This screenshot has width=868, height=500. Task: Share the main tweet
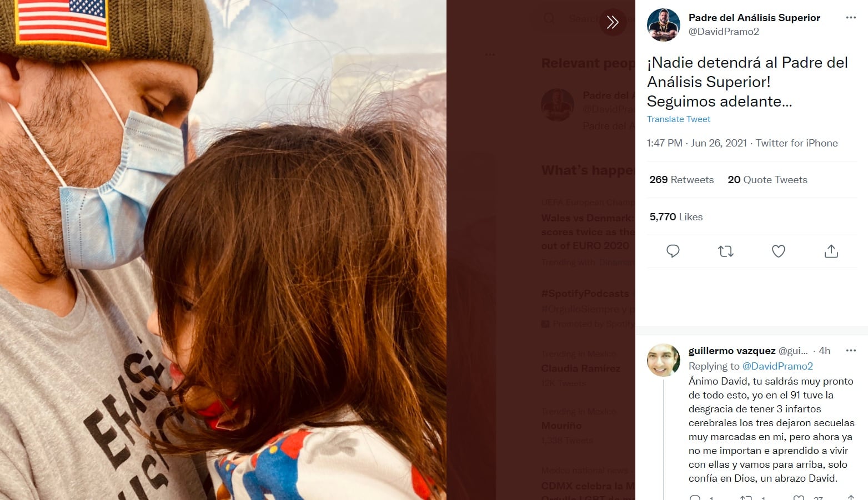coord(831,251)
